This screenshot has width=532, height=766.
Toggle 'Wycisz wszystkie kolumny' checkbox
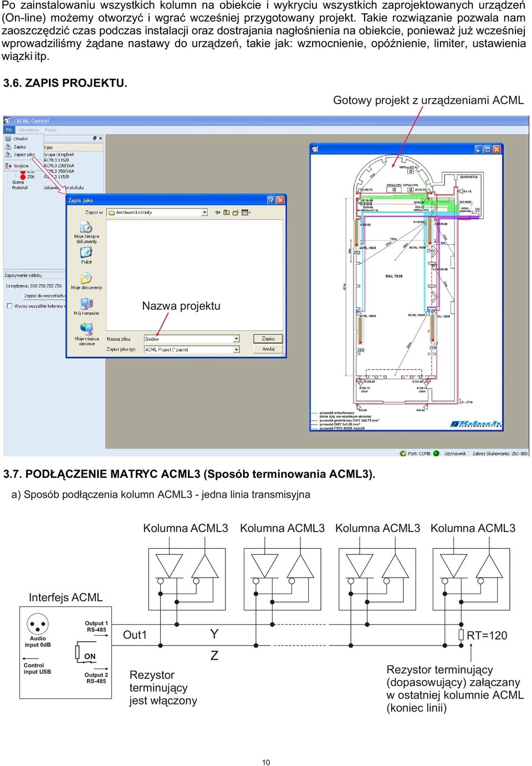[x=9, y=306]
